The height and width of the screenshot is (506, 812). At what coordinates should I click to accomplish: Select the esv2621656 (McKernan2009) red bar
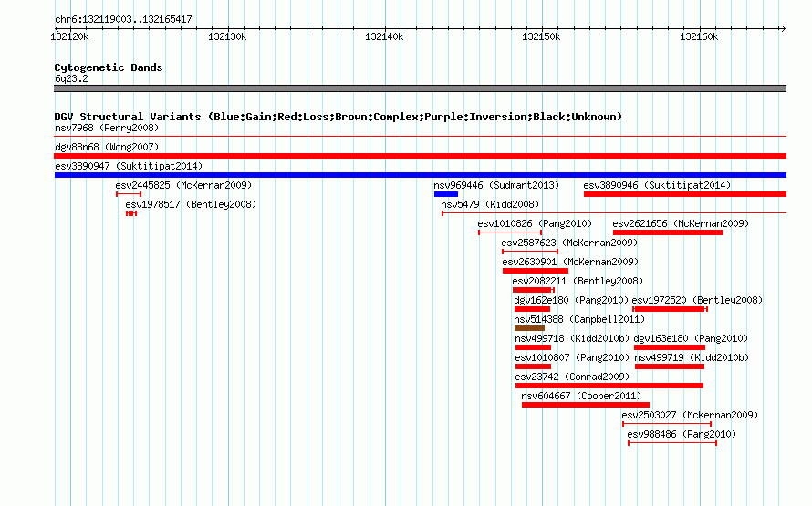coord(668,232)
